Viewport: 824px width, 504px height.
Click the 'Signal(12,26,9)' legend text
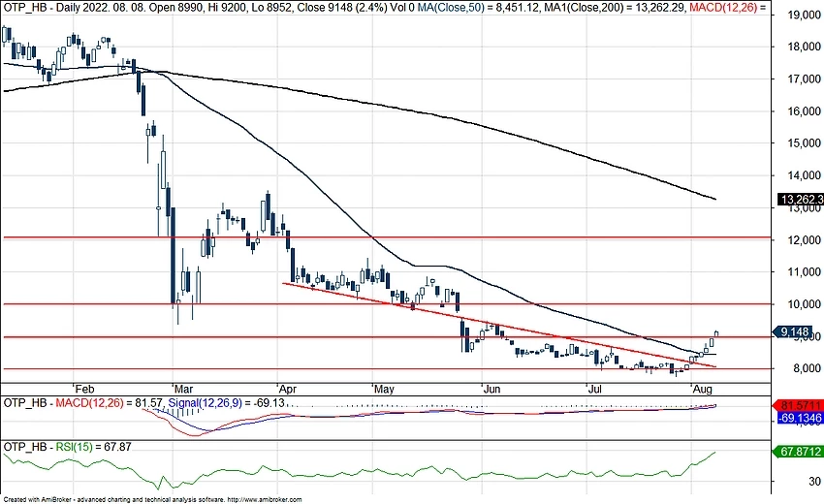pyautogui.click(x=205, y=403)
